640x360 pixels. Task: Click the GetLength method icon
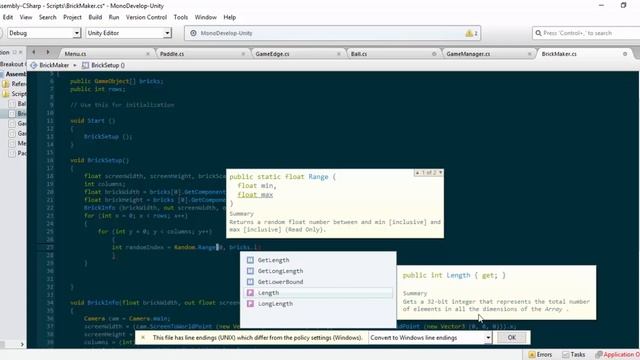pos(250,260)
